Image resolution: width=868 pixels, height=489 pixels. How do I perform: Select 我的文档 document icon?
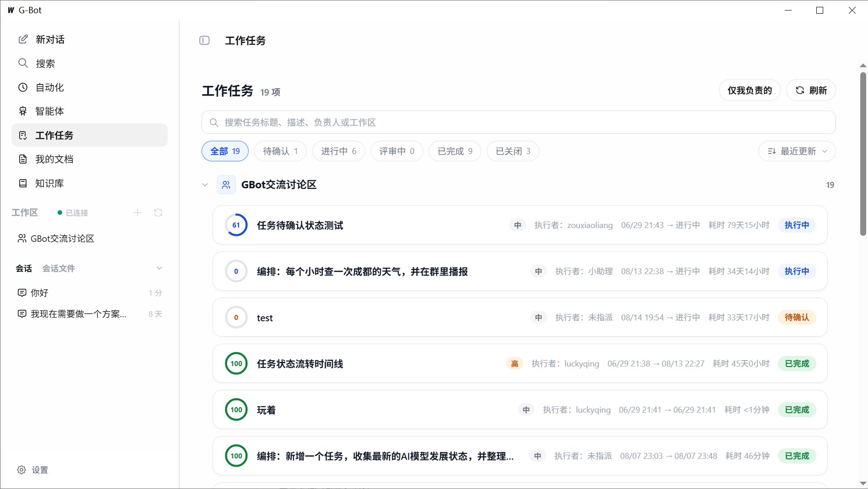coord(23,159)
